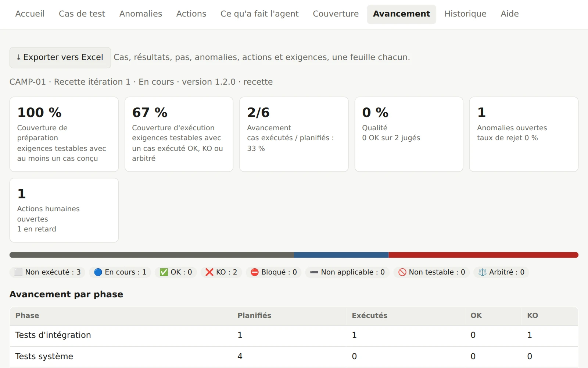Viewport: 588px width, 368px height.
Task: Click the red KO cross icon
Action: tap(209, 272)
